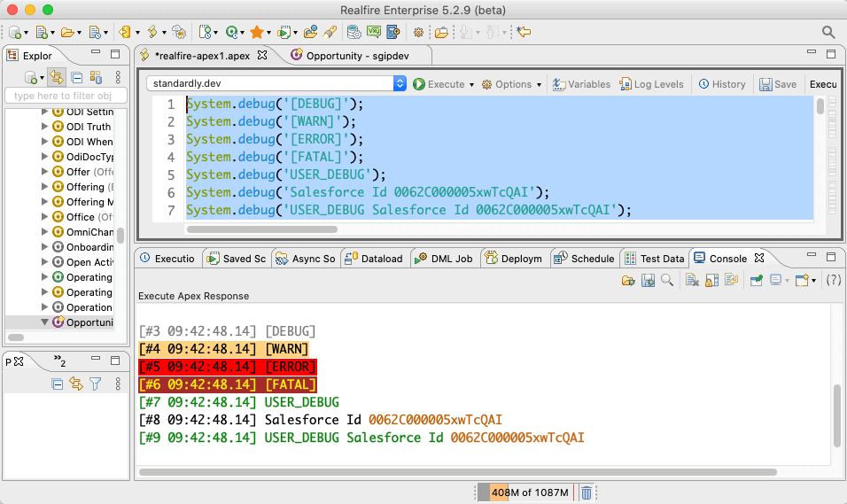Image resolution: width=847 pixels, height=504 pixels.
Task: Open the Dataload tab
Action: coord(374,259)
